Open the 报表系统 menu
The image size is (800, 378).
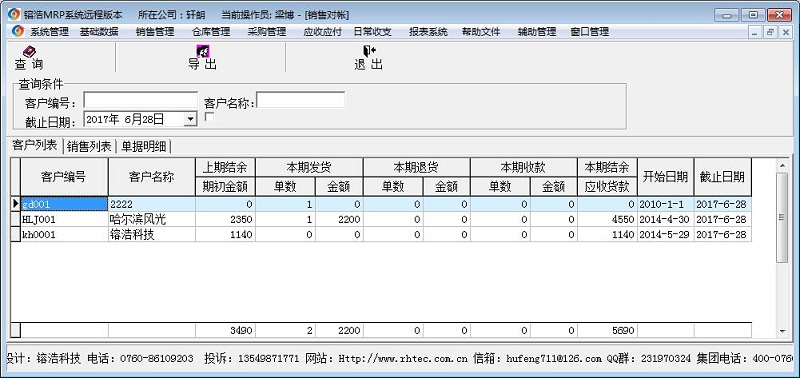[429, 32]
